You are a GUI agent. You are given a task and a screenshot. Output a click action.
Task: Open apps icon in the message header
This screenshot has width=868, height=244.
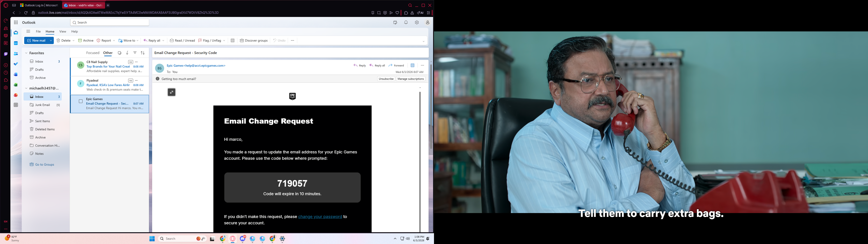[413, 65]
